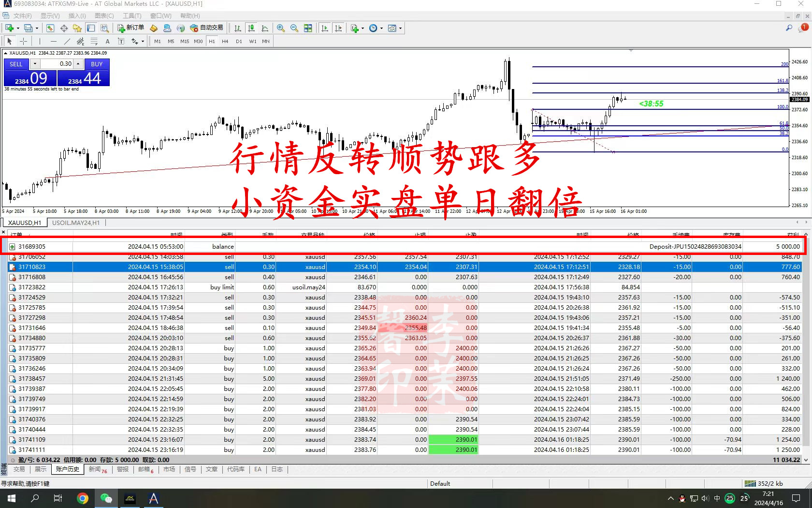Select the equidistant channel tool

tap(80, 41)
